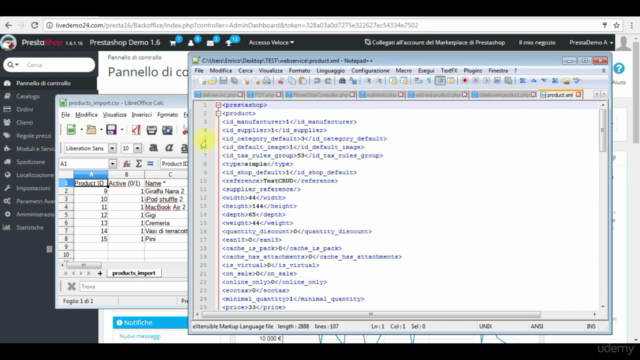Click cell containing MacBook Air 2 in Calc
This screenshot has height=360, width=640.
[x=166, y=207]
